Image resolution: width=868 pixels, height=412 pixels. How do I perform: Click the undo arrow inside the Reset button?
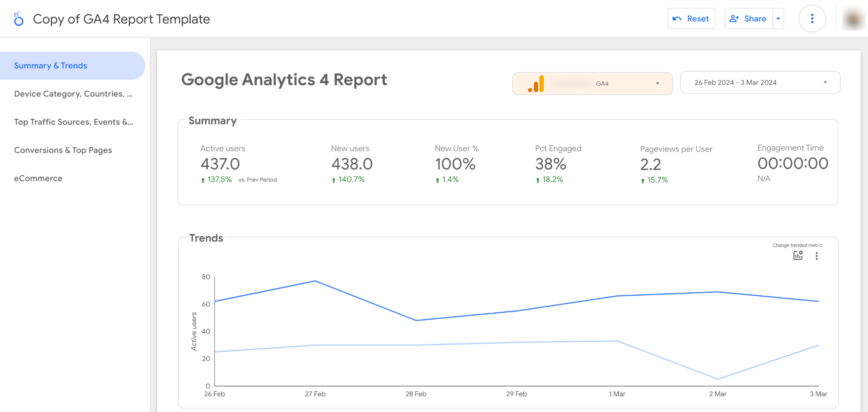(x=677, y=18)
